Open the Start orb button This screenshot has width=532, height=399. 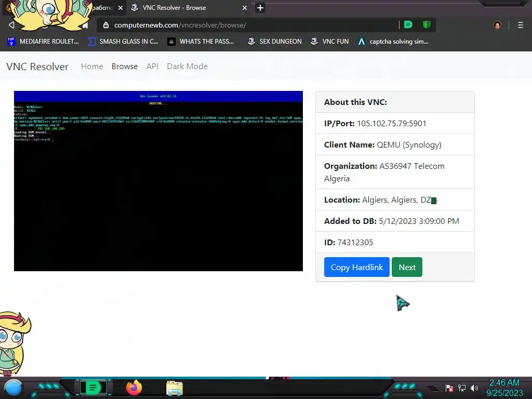click(x=14, y=388)
